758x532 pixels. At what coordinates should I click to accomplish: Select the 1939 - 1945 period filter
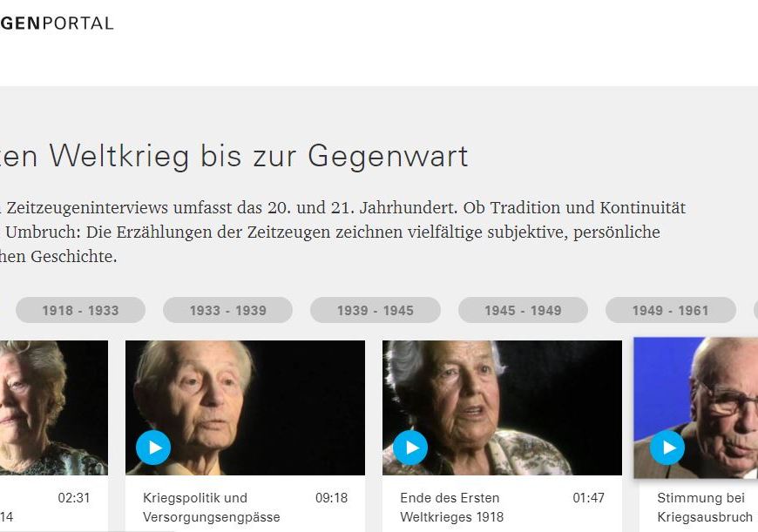(x=376, y=310)
